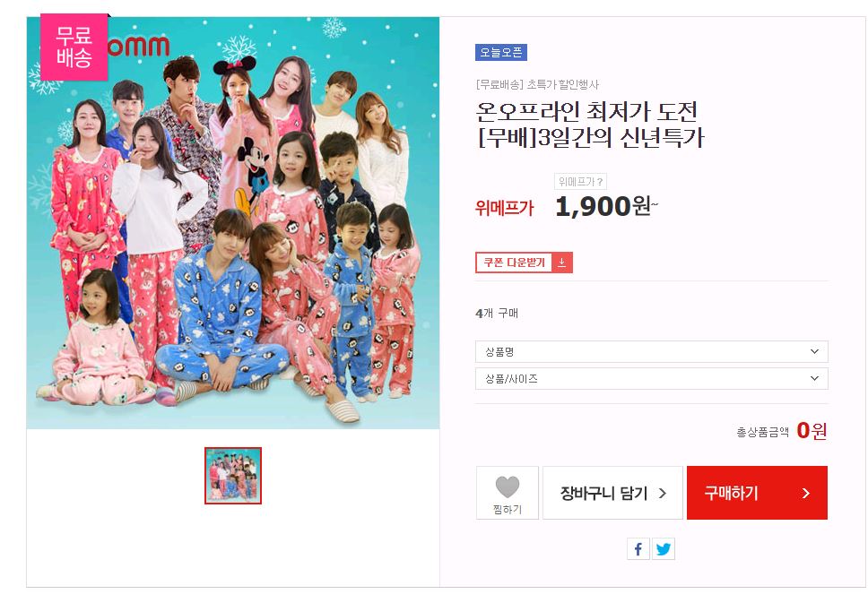Click the Twitter share icon

[664, 548]
